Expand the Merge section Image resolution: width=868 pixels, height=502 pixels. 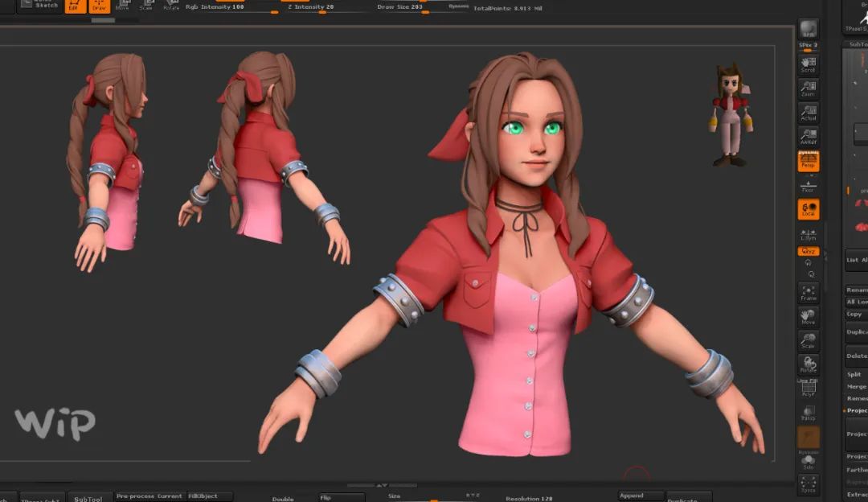tap(856, 387)
